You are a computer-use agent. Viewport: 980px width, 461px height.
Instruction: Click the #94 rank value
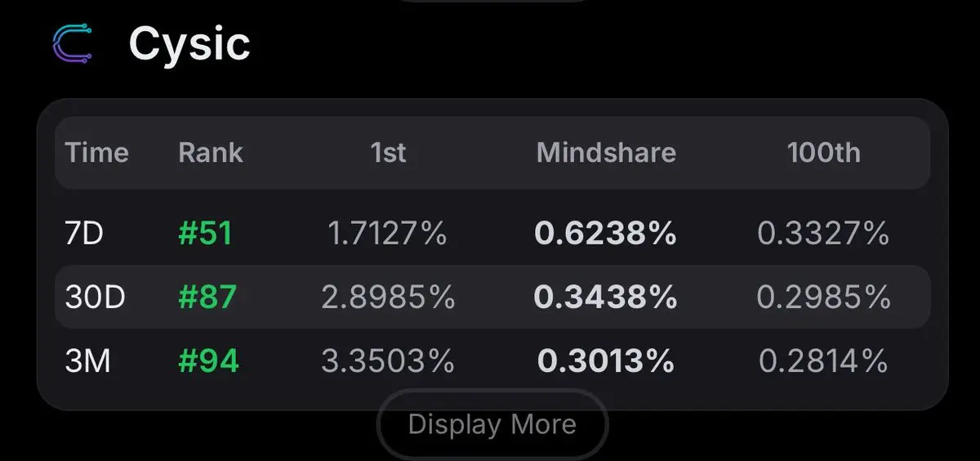(208, 360)
